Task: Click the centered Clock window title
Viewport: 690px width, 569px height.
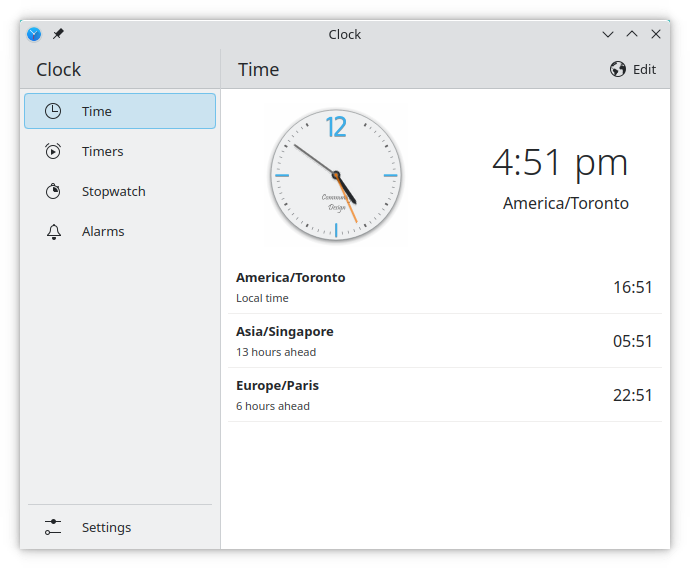Action: tap(345, 34)
